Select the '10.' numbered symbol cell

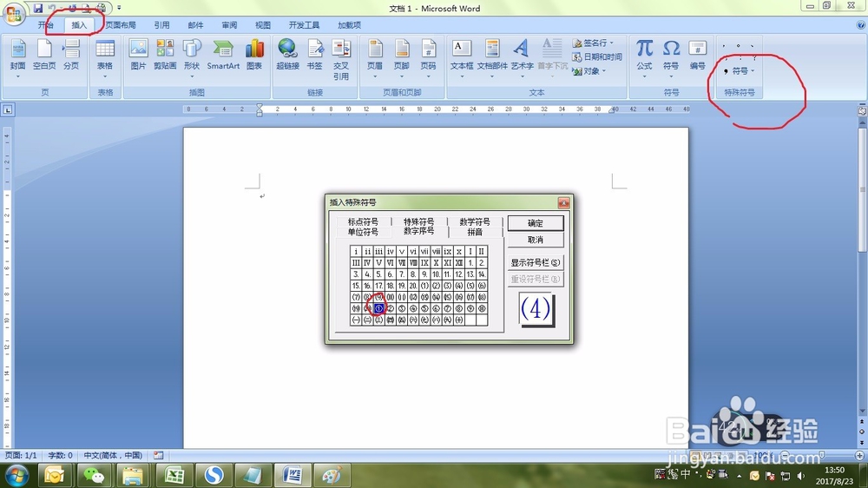click(437, 274)
